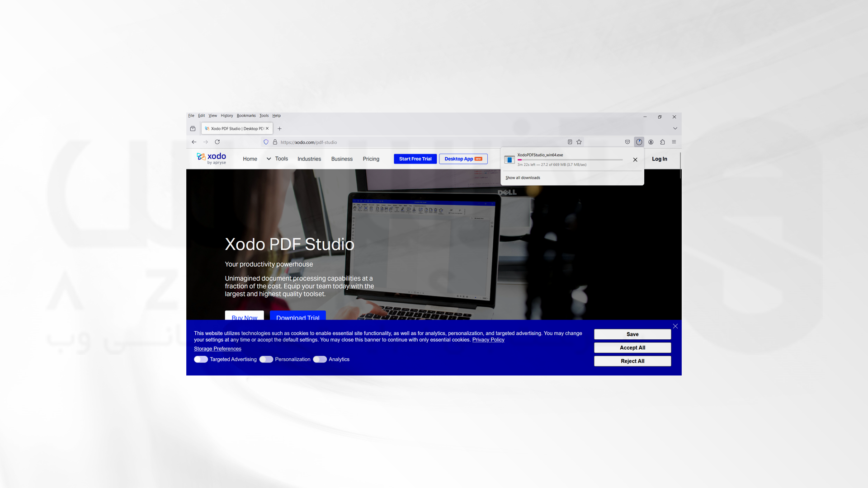
Task: Open the Bookmarks menu
Action: pyautogui.click(x=246, y=116)
